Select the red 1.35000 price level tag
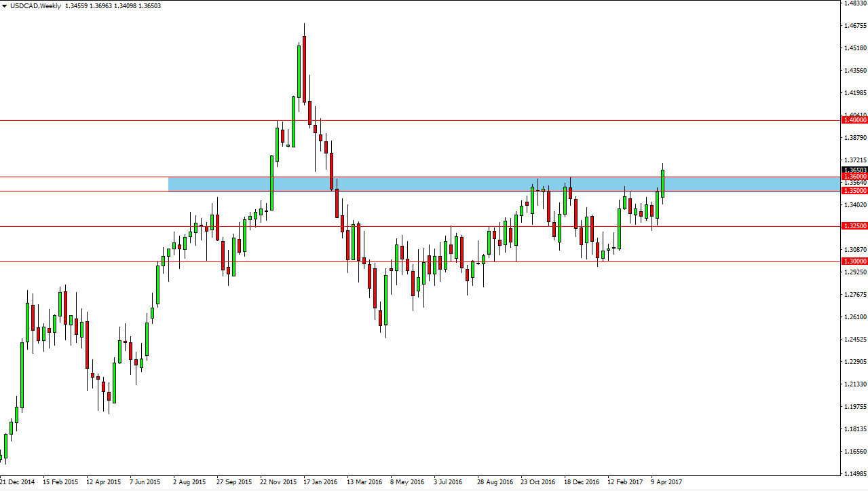 854,191
